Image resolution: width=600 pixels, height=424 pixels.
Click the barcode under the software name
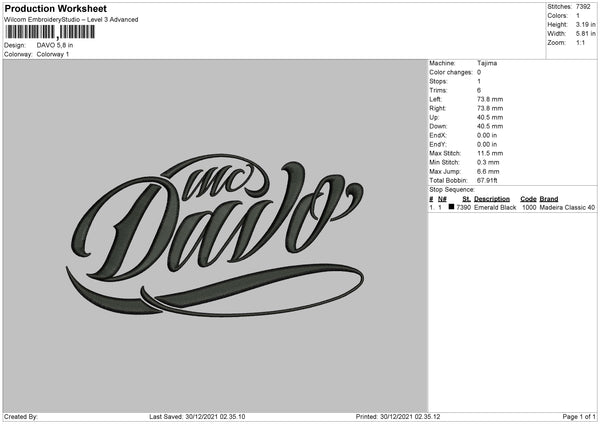50,32
